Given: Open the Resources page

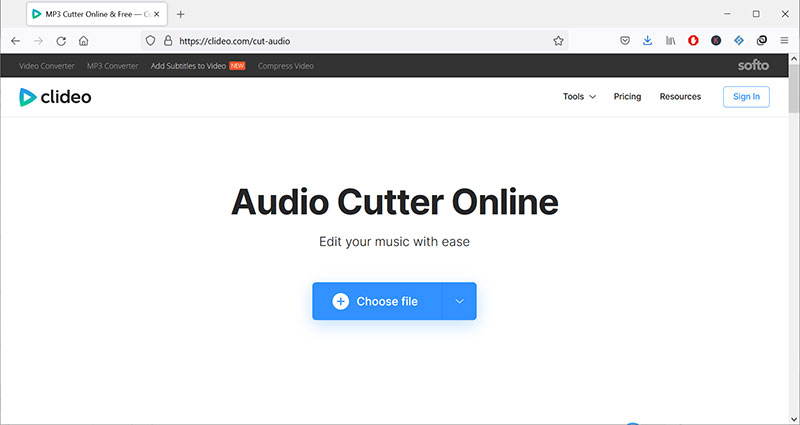Looking at the screenshot, I should coord(680,96).
